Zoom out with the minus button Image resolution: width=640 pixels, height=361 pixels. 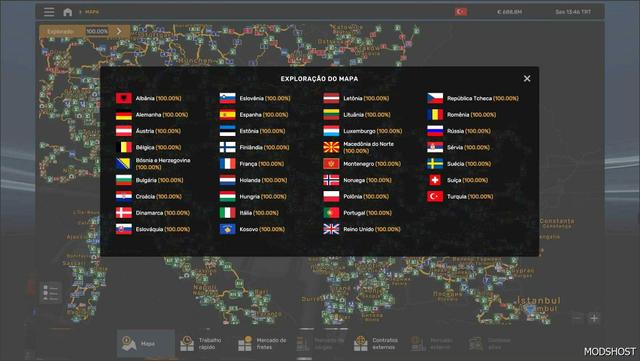577,318
